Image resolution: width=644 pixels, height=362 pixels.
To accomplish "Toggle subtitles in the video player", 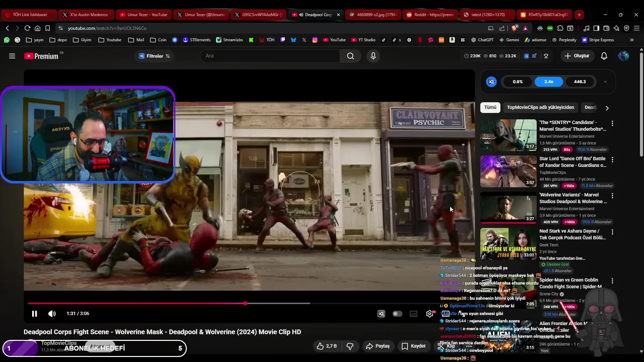I will [x=414, y=314].
